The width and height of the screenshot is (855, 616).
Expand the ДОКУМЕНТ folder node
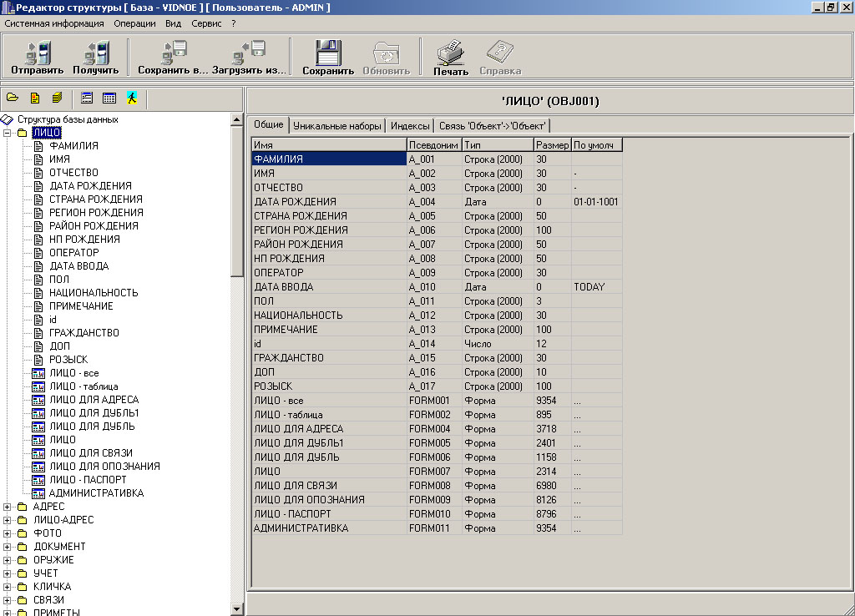point(8,547)
